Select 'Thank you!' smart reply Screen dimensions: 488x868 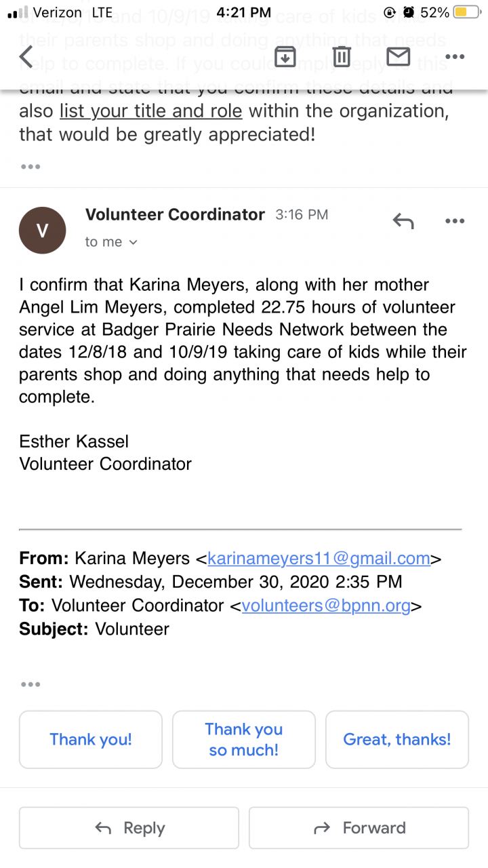(x=91, y=739)
